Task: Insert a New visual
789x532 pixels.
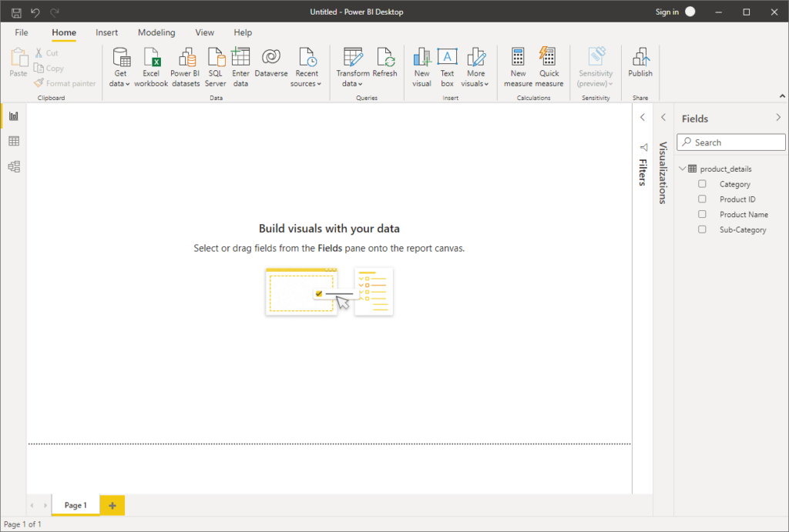Action: pyautogui.click(x=421, y=68)
